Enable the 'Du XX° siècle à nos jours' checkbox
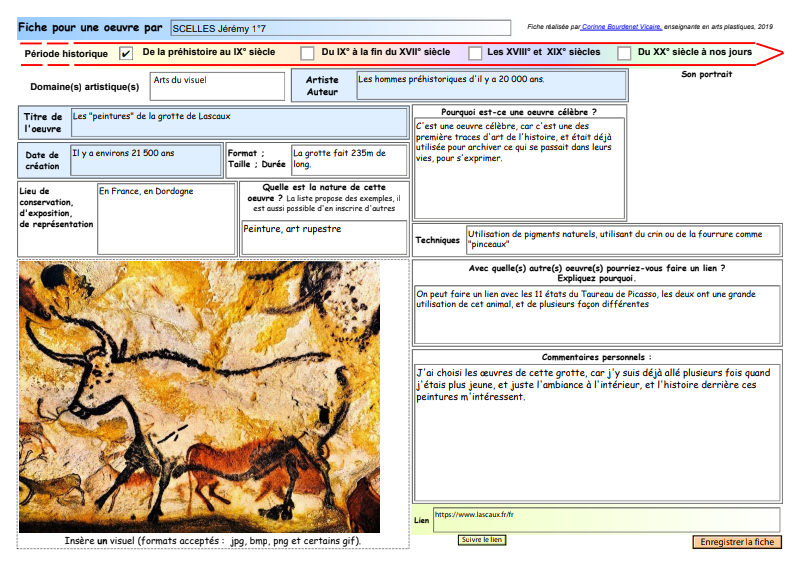The image size is (800, 566). click(x=624, y=53)
